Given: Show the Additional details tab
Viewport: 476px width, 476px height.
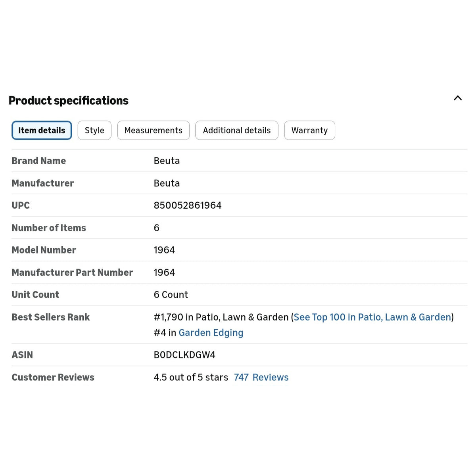Looking at the screenshot, I should click(x=237, y=131).
